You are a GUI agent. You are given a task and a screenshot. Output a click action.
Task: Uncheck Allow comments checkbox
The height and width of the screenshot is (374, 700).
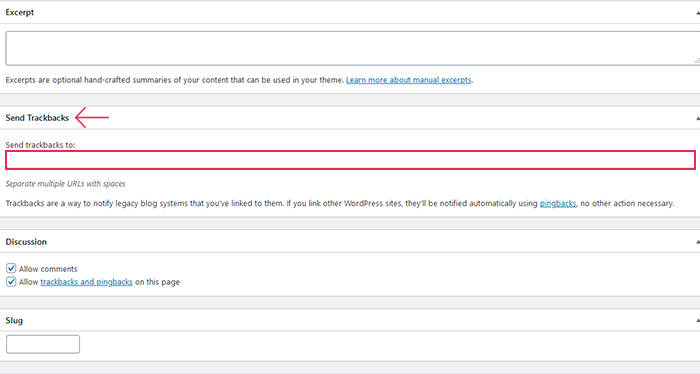coord(11,268)
